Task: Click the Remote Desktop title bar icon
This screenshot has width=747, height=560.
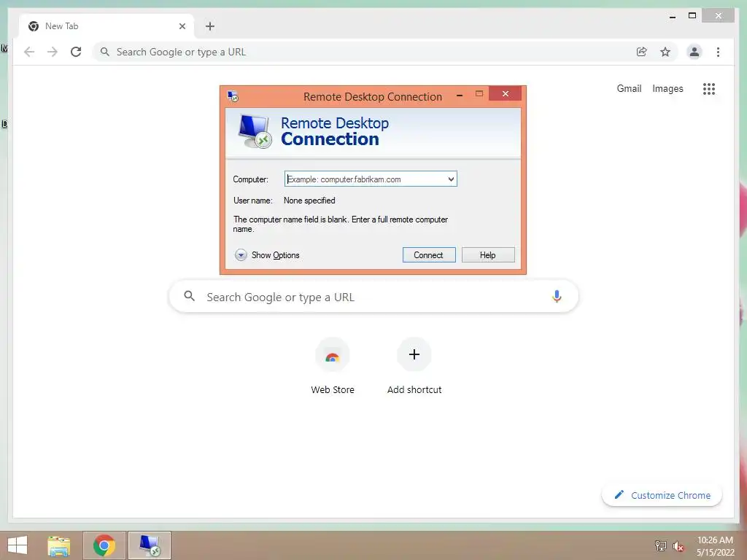Action: click(233, 96)
